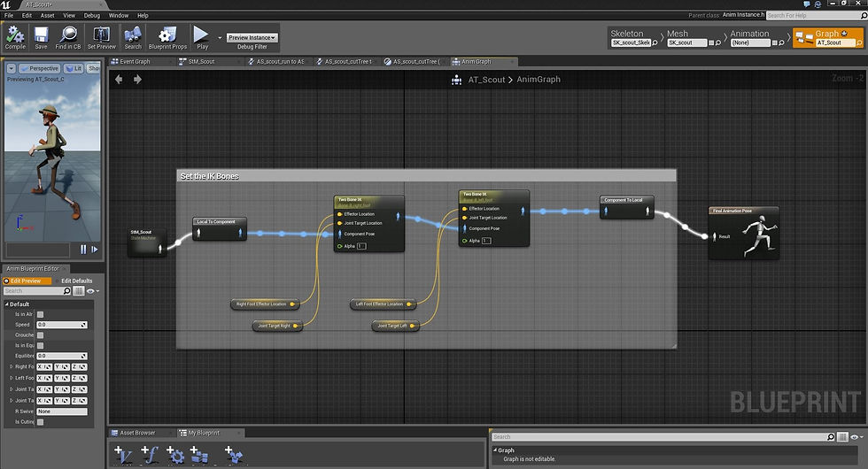Toggle the Crouched checkbox

pyautogui.click(x=41, y=335)
